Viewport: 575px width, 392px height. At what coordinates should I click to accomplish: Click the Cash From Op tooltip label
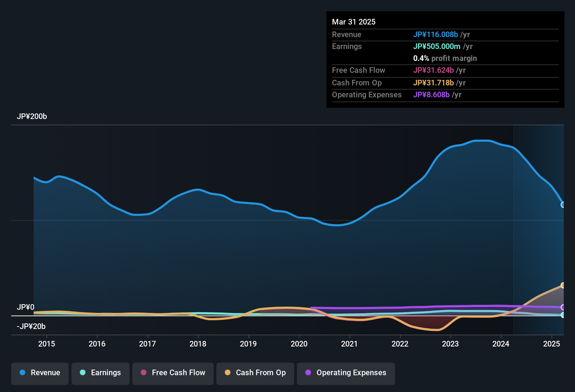(357, 83)
